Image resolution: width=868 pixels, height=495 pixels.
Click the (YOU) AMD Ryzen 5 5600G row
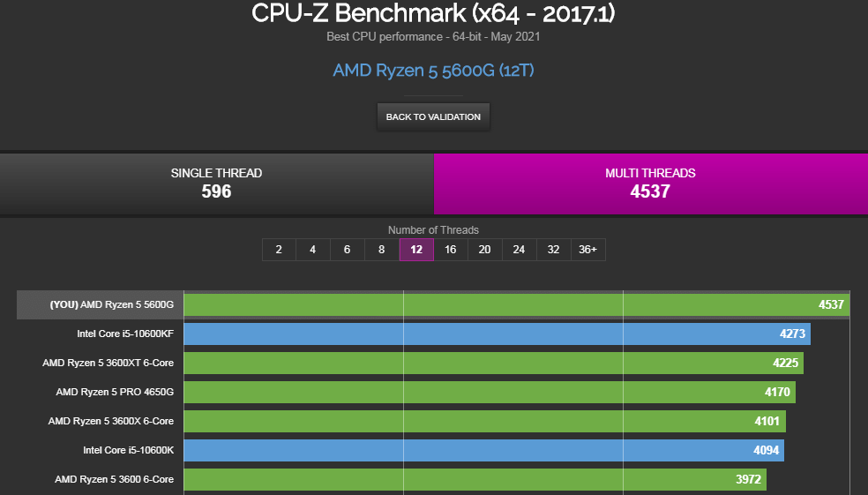pyautogui.click(x=433, y=304)
